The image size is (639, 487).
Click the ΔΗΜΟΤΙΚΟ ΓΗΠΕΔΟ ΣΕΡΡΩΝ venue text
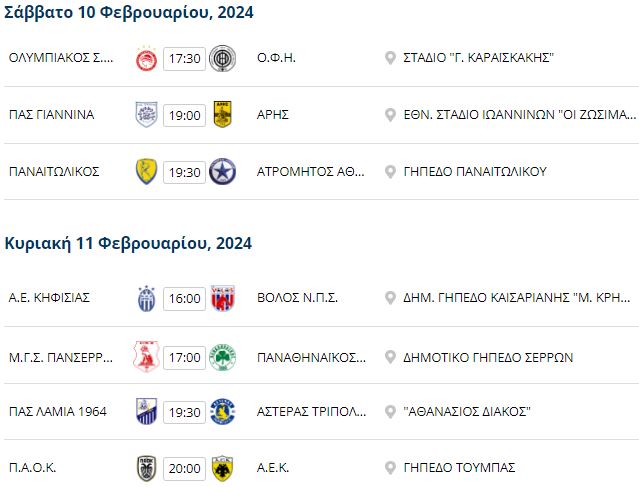(488, 358)
